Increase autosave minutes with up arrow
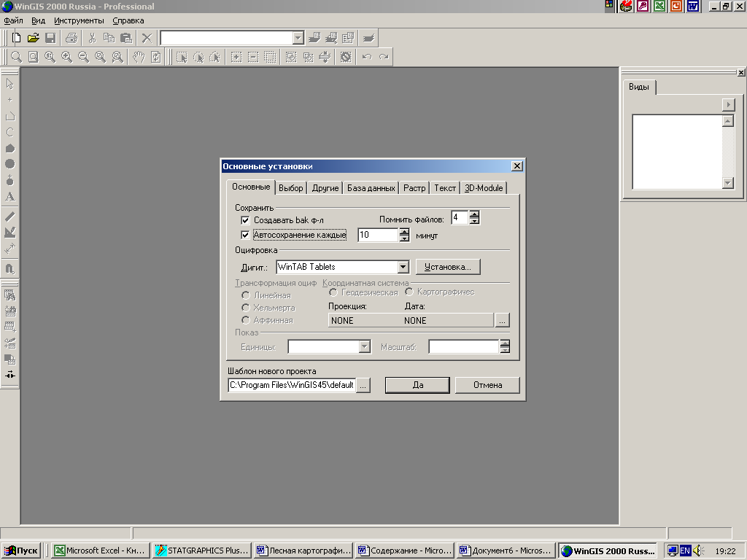 (404, 231)
